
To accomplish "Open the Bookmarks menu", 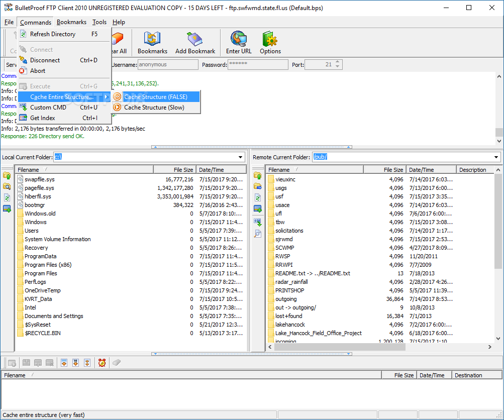I will pos(71,22).
